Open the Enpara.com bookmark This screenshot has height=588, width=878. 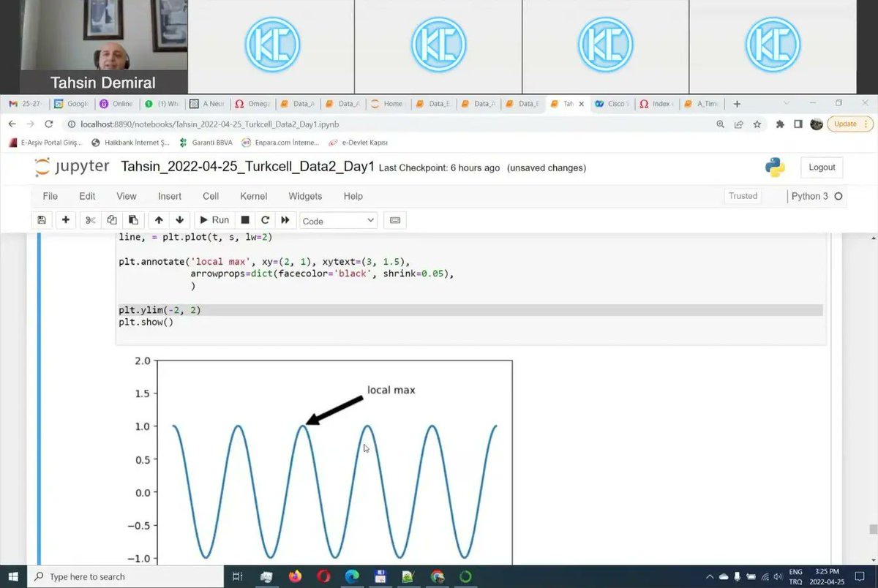pyautogui.click(x=279, y=143)
